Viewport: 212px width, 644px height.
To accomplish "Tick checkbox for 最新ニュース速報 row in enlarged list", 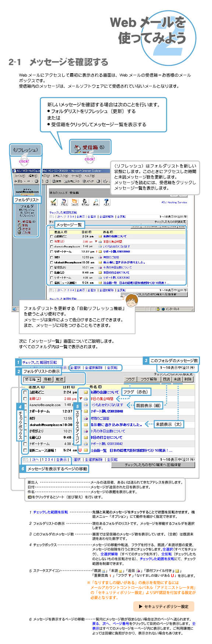I will click(x=25, y=450).
